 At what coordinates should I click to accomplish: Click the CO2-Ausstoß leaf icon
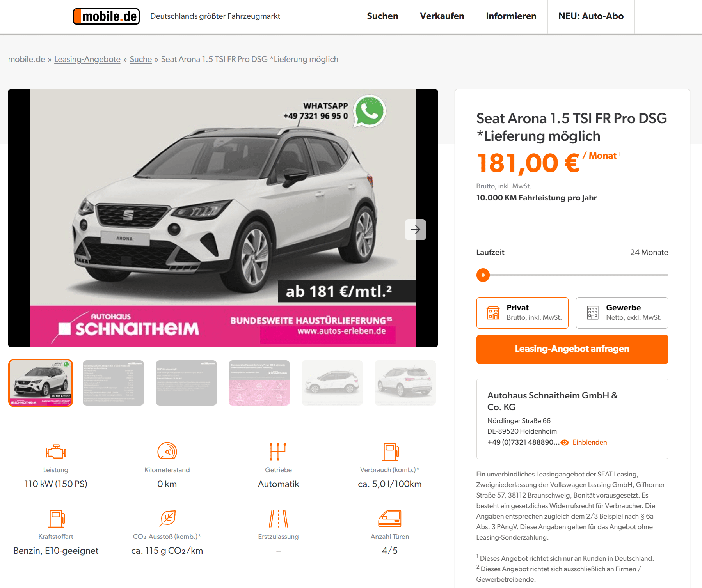[x=168, y=518]
